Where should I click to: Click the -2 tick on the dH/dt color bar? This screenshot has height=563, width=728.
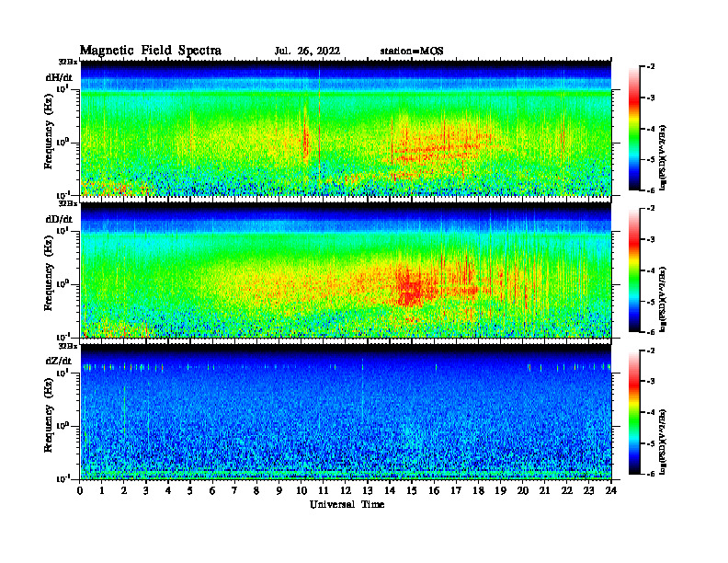pos(651,67)
